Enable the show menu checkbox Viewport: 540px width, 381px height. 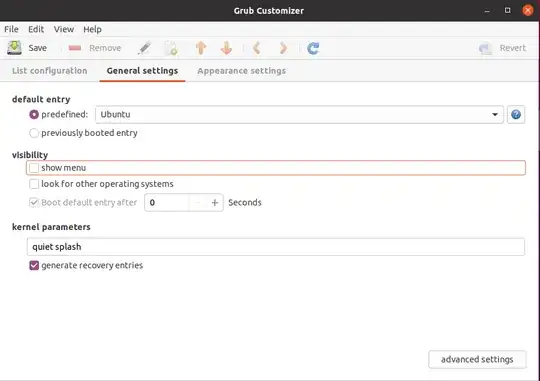(34, 168)
